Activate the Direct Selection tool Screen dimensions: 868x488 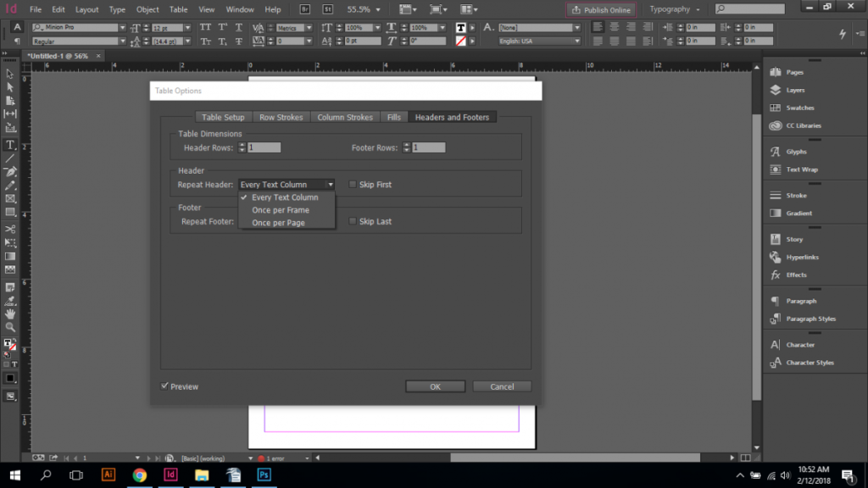[10, 88]
